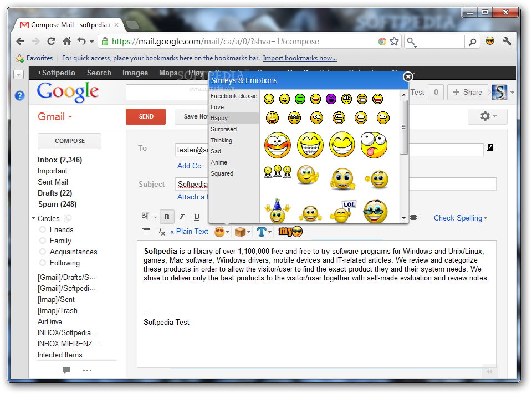Insert the LOL sign smiley
Screen dimensions: 532x394
pos(343,211)
